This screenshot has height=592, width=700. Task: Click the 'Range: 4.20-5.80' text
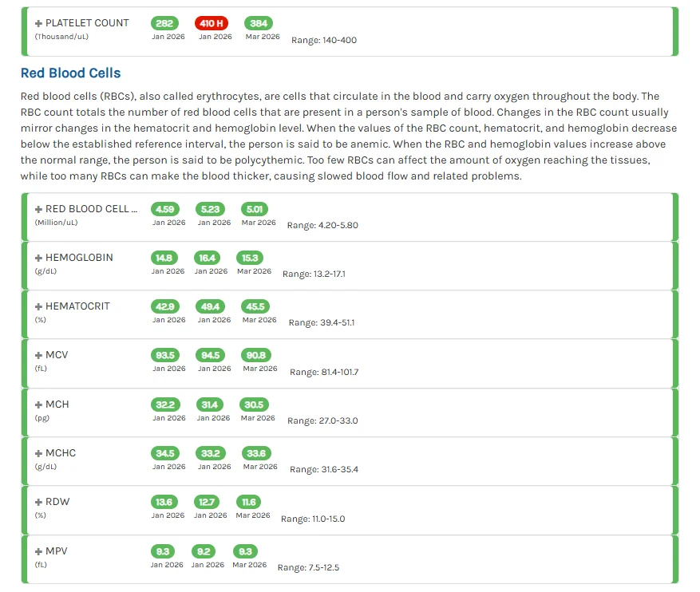[322, 225]
